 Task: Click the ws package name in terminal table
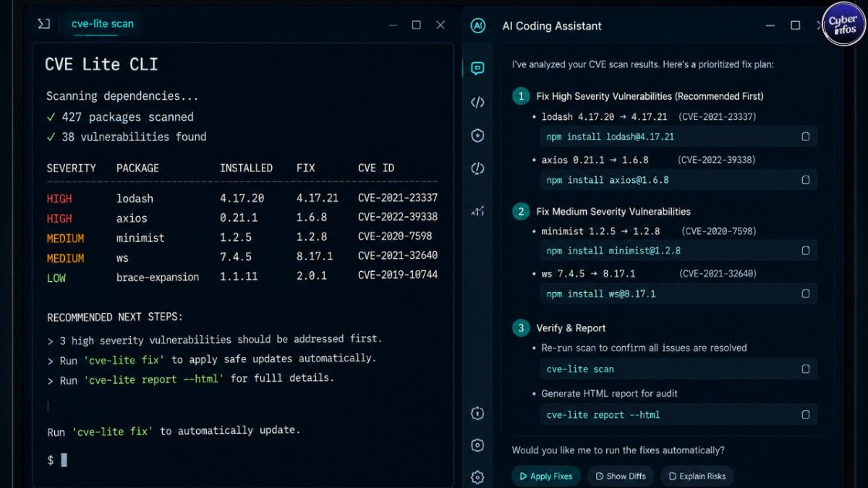(x=122, y=258)
